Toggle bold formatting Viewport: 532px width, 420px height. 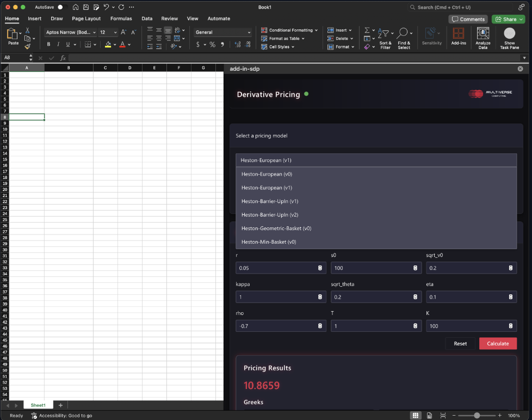point(49,45)
